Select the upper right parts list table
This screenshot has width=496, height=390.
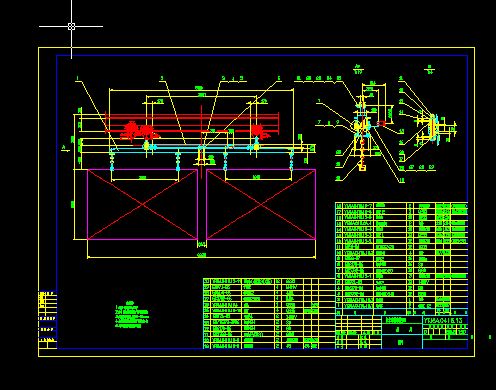click(401, 259)
